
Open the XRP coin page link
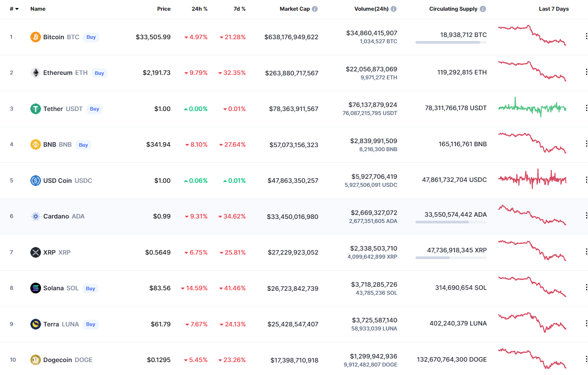(x=49, y=252)
